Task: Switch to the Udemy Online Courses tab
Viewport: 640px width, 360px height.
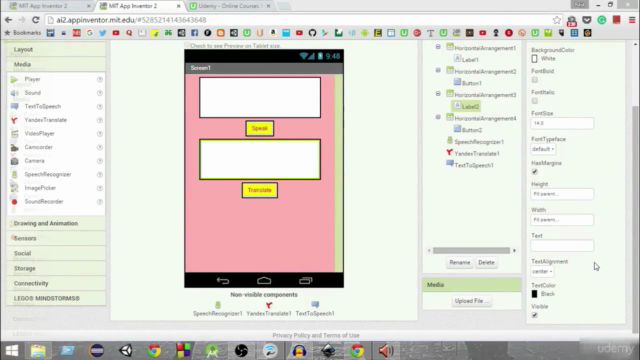Action: coord(229,6)
